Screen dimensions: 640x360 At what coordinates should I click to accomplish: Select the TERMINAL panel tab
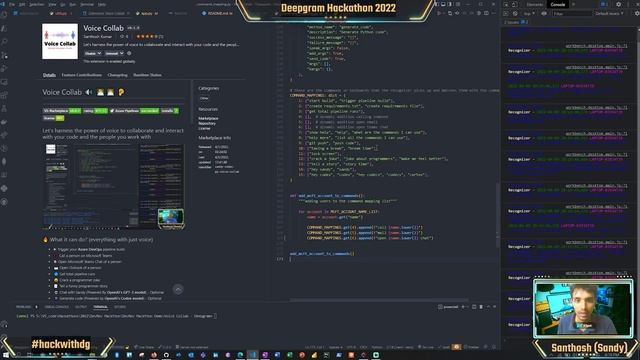point(100,307)
